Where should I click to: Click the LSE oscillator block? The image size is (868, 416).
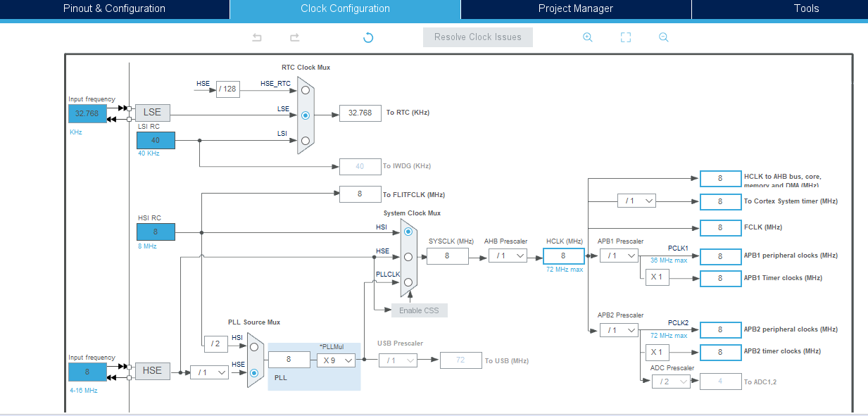[152, 113]
